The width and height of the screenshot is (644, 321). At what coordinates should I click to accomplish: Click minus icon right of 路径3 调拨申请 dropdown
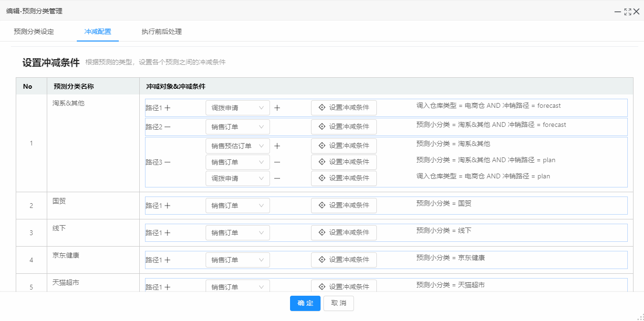tap(277, 178)
